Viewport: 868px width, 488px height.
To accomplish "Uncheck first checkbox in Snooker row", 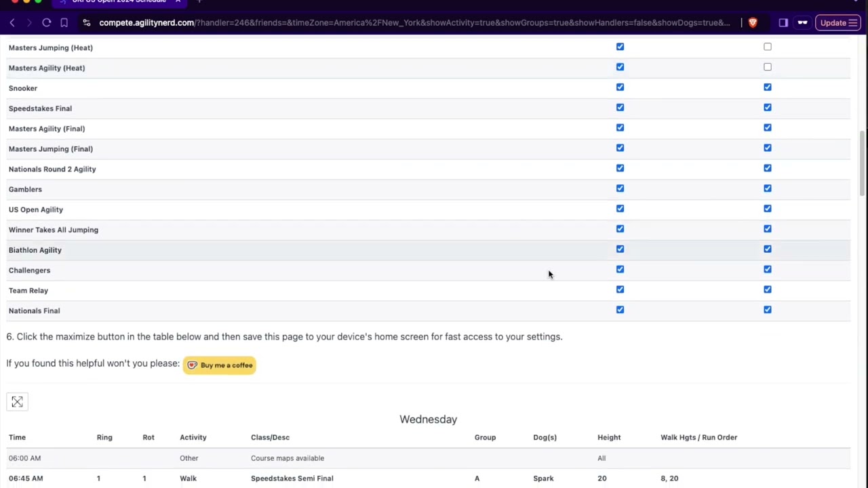I will click(620, 87).
